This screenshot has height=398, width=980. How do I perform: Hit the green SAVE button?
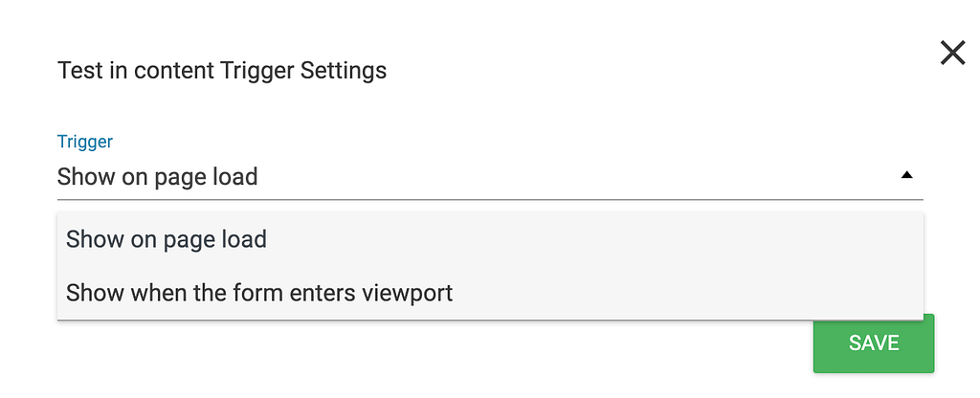tap(873, 343)
